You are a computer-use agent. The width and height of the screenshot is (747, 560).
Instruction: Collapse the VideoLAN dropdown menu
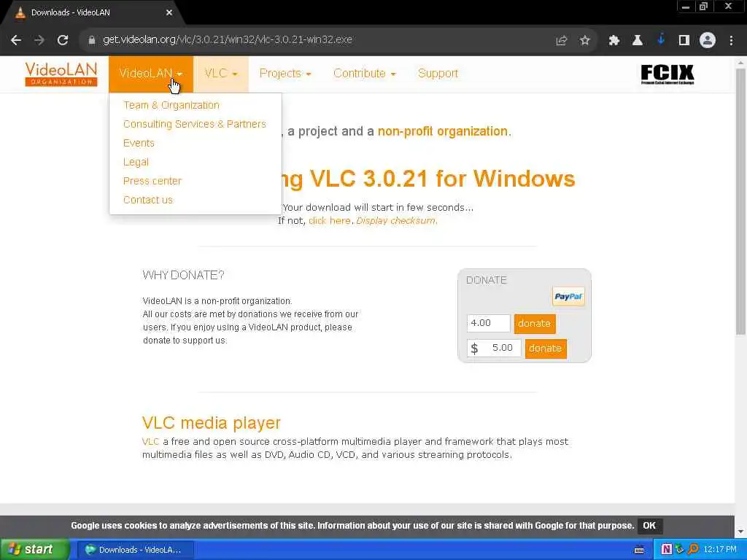150,74
